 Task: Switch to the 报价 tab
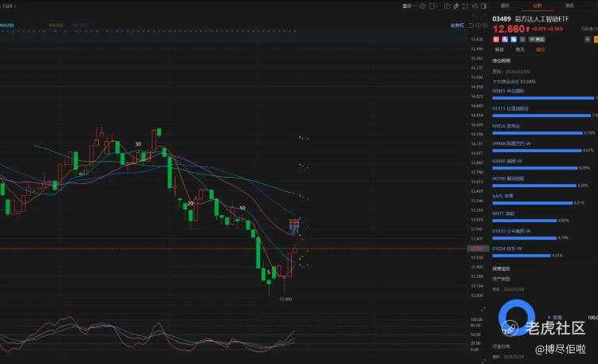pyautogui.click(x=505, y=6)
